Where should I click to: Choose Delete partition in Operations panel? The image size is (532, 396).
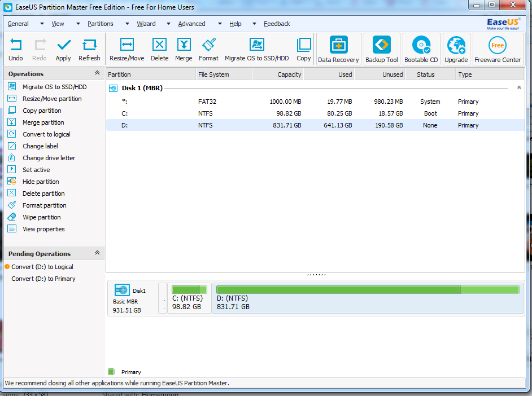tap(43, 193)
